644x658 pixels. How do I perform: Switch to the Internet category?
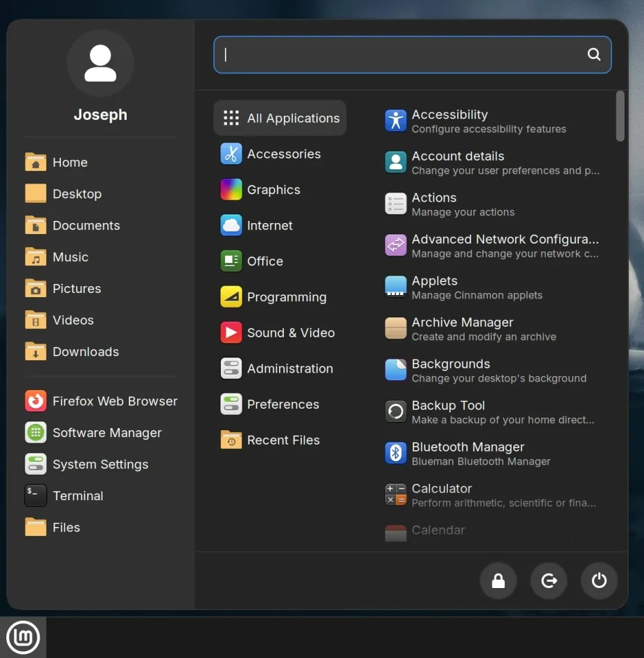(x=269, y=225)
